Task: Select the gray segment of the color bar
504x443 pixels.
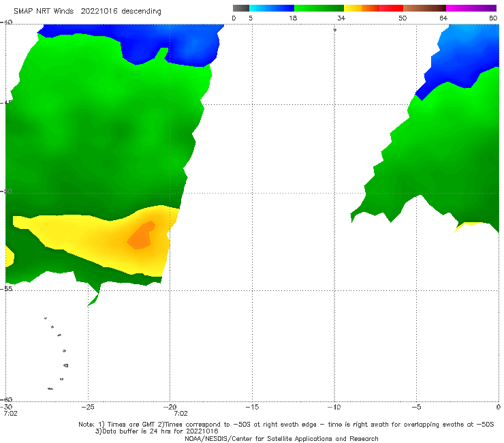Action: [241, 8]
